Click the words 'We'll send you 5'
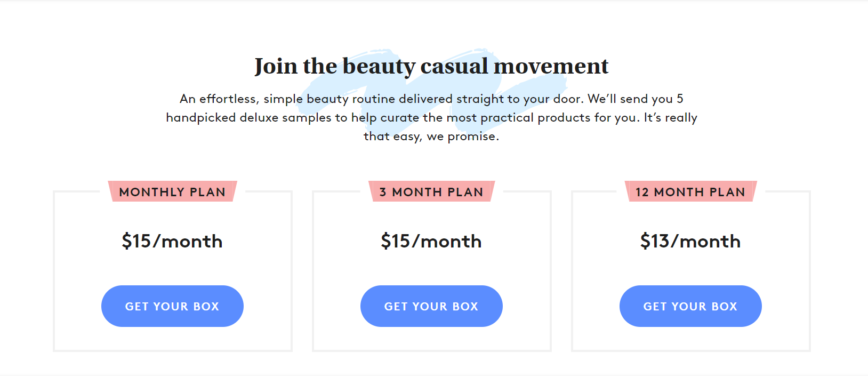This screenshot has width=868, height=376. click(635, 99)
